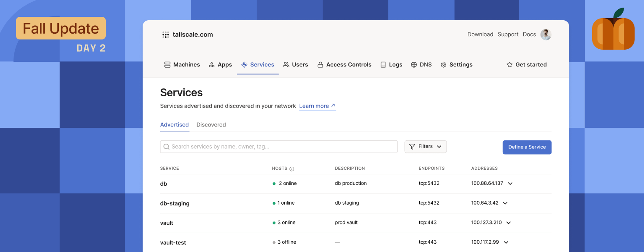Click the DNS globe icon
Image resolution: width=644 pixels, height=252 pixels.
tap(414, 65)
